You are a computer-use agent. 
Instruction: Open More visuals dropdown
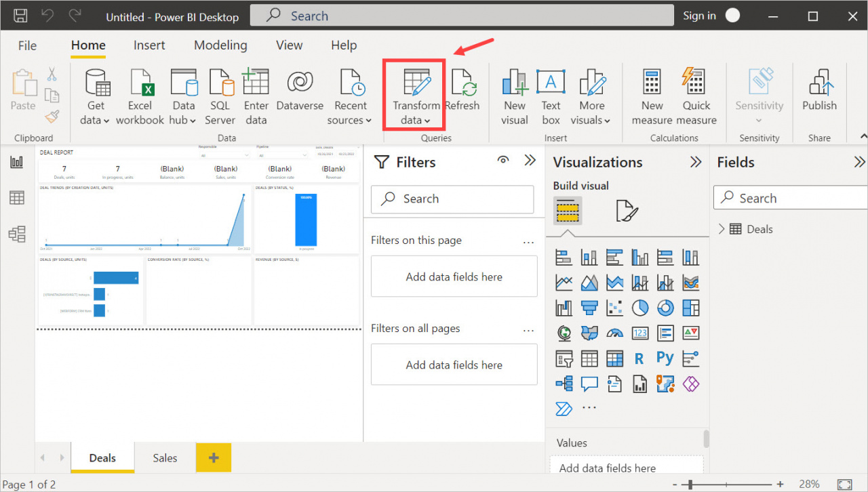tap(591, 96)
